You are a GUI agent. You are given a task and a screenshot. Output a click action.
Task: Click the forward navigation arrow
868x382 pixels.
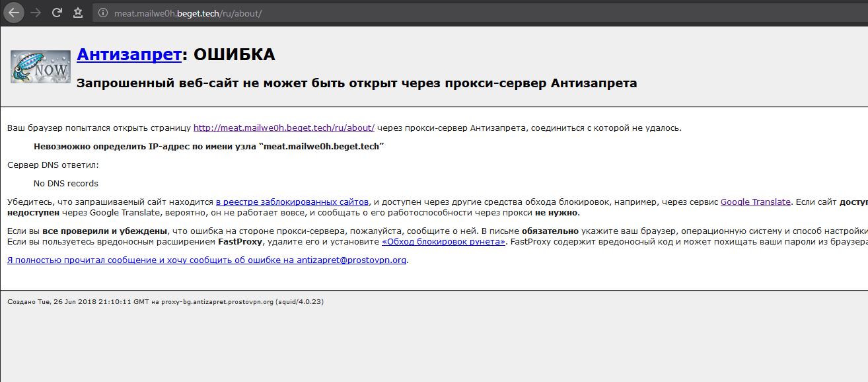coord(36,13)
